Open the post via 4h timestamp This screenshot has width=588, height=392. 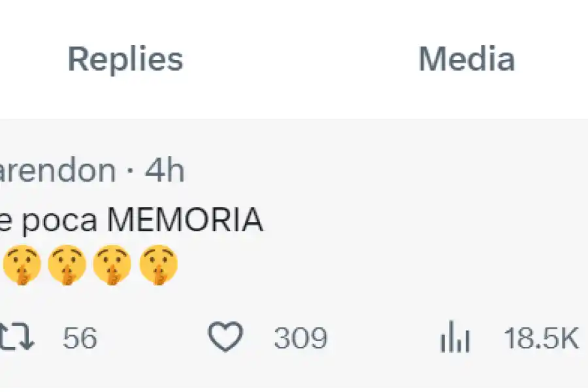tap(165, 171)
